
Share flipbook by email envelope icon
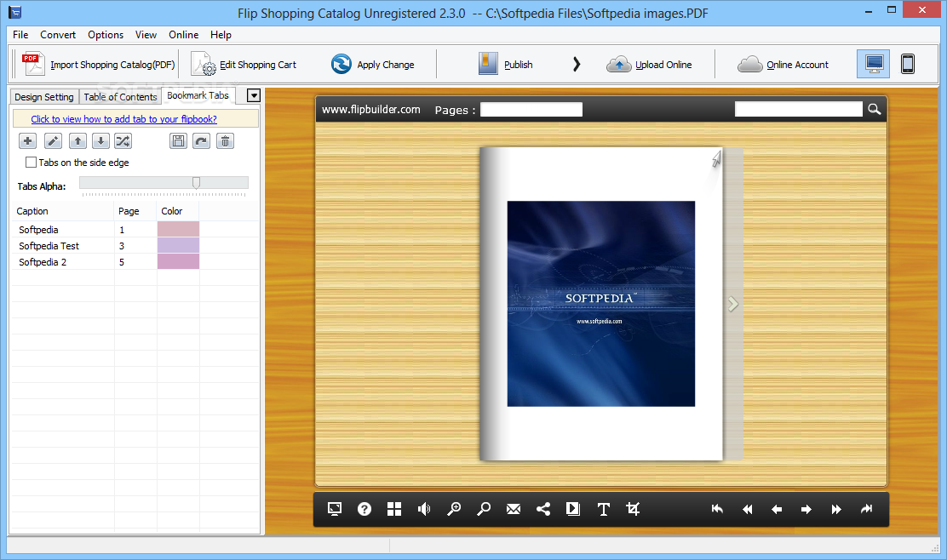pyautogui.click(x=514, y=509)
